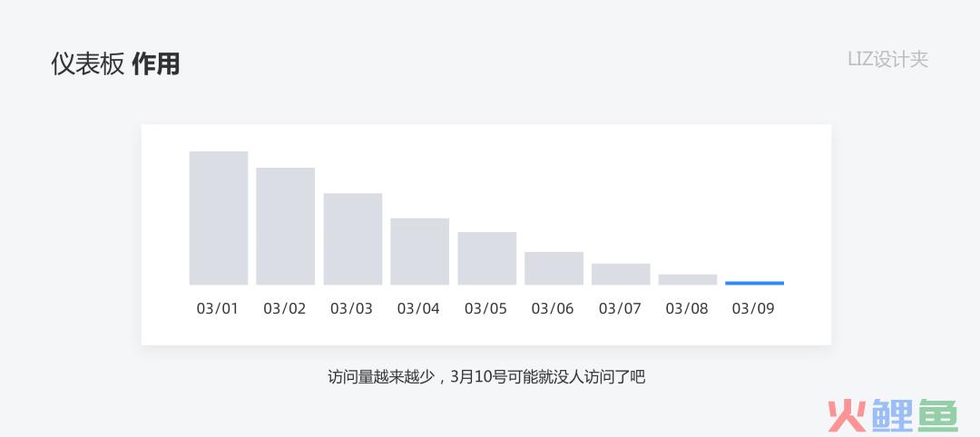Click the 03/05 gray bar

[487, 258]
